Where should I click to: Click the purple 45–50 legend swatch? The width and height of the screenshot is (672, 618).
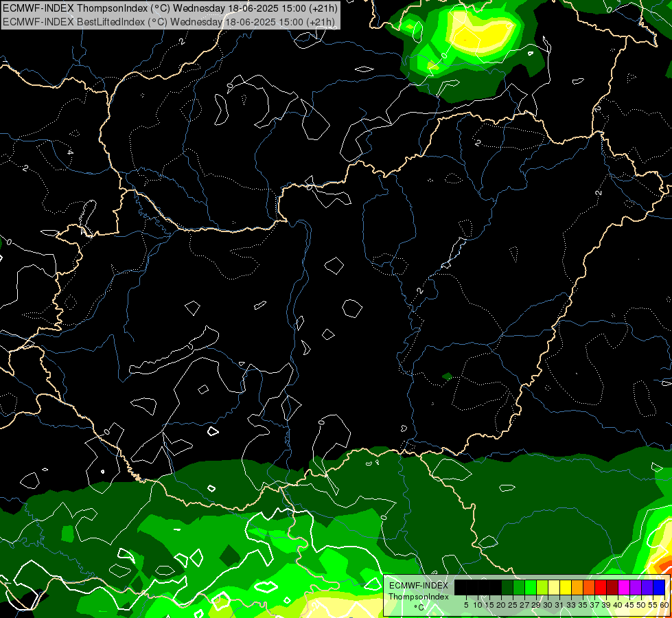pos(636,587)
